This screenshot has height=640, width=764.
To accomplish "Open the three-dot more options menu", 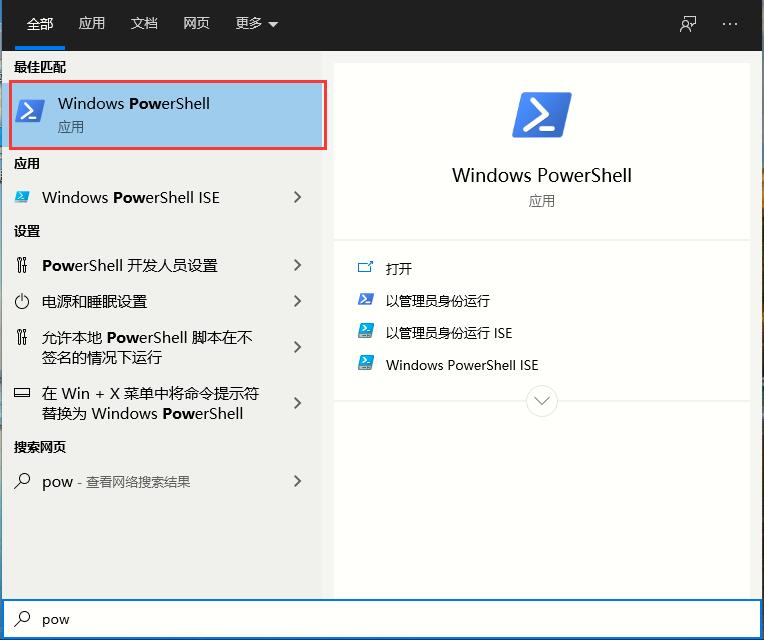I will pyautogui.click(x=730, y=24).
